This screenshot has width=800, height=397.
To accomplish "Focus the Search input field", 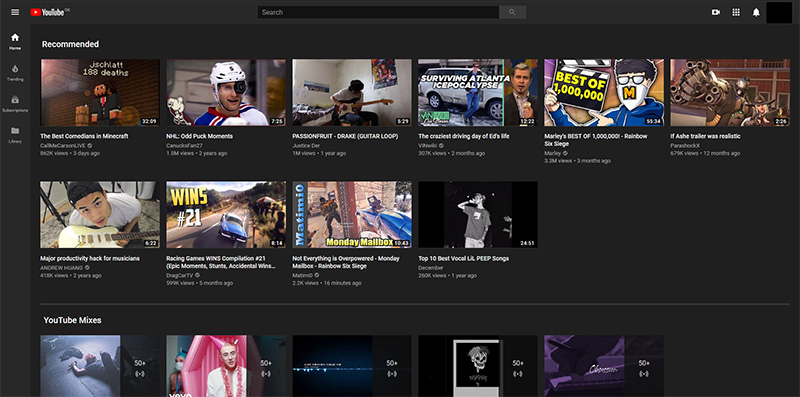I will (x=378, y=12).
